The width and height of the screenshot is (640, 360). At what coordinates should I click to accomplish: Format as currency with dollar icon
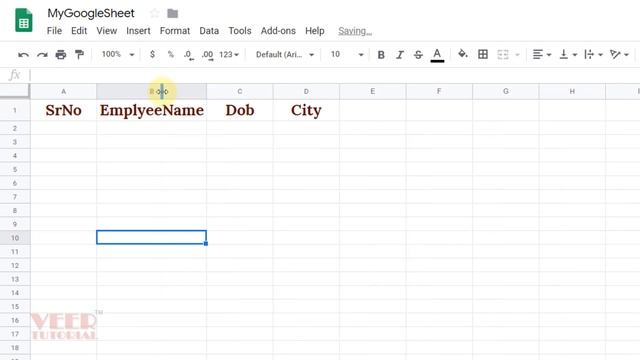point(152,54)
